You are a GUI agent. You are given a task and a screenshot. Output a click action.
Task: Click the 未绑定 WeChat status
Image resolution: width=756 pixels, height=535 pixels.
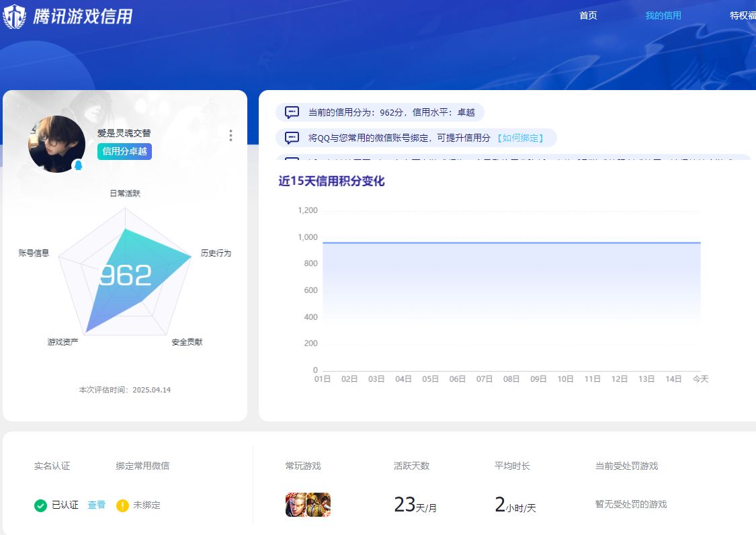146,505
